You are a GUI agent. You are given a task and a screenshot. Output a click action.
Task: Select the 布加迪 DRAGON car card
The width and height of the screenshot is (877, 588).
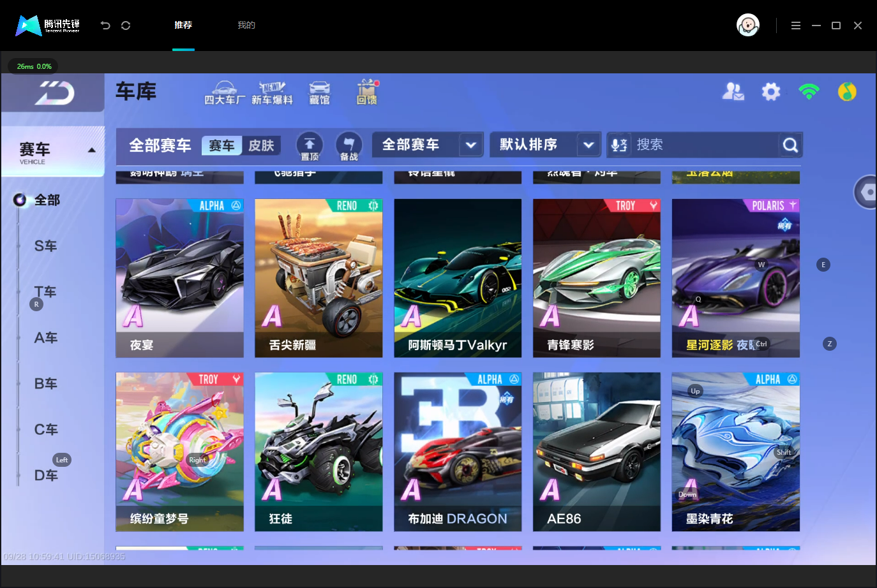coord(458,452)
